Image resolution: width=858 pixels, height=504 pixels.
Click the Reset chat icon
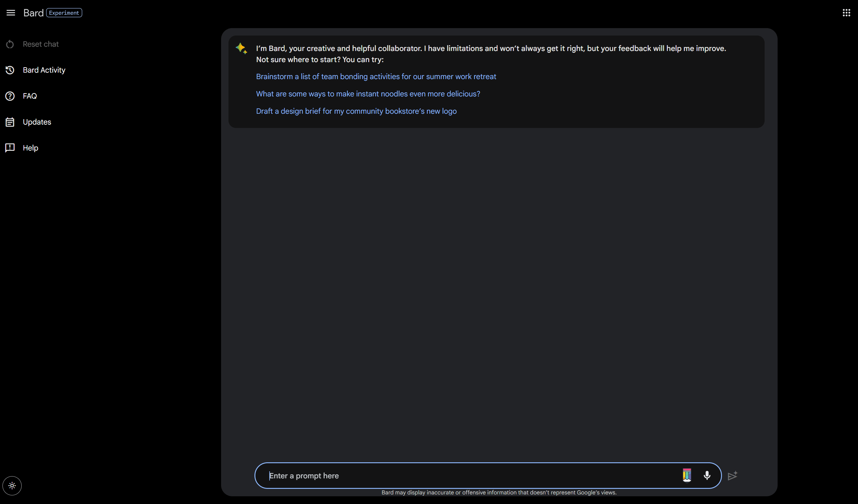(x=10, y=44)
